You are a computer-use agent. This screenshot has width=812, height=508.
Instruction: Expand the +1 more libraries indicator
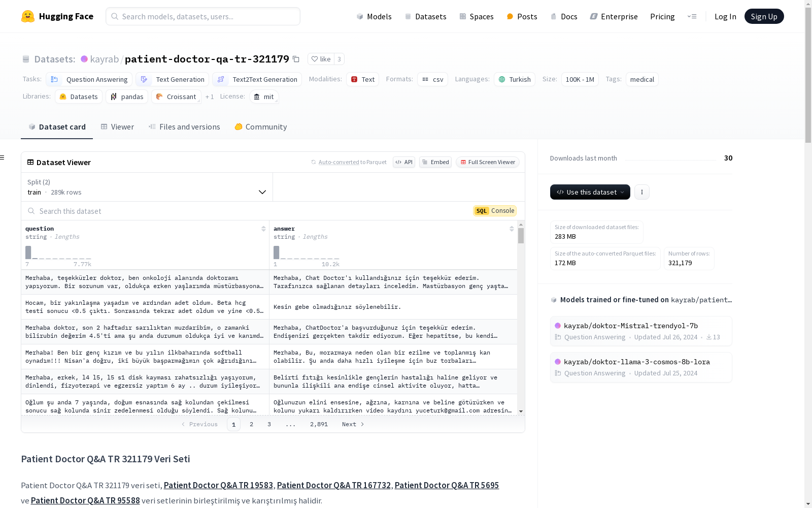(x=210, y=97)
